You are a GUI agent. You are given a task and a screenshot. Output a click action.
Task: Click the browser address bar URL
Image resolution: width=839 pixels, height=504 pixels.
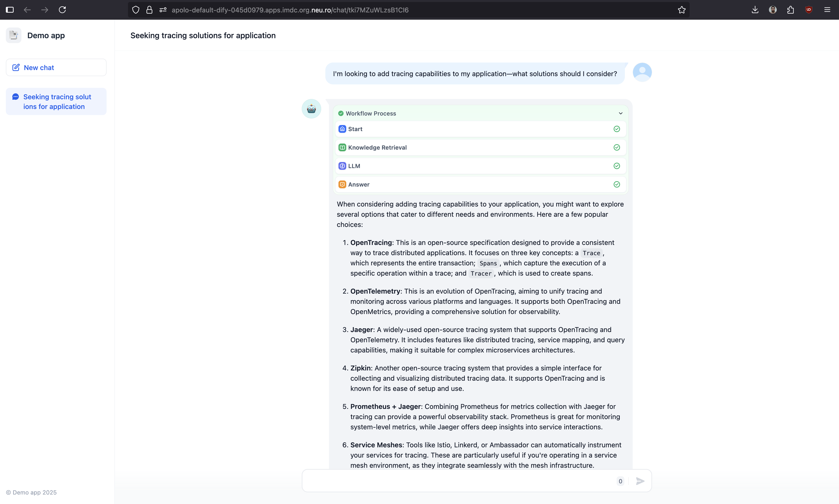coord(290,10)
